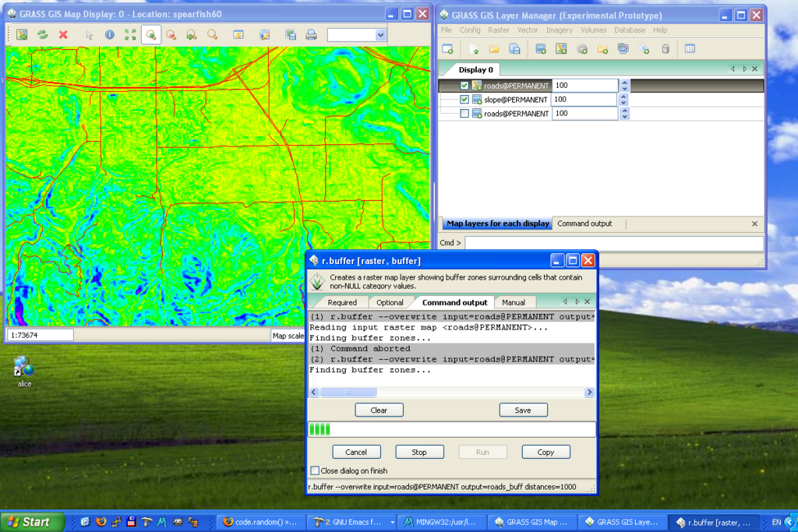The image size is (798, 532).
Task: Uncheck the top vector roads@PERMANENT layer
Action: click(x=464, y=86)
